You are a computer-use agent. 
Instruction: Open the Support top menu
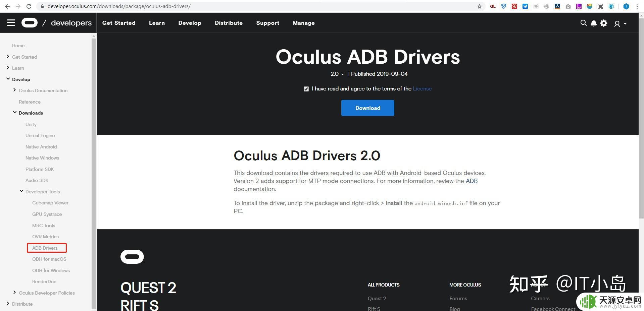pos(267,23)
